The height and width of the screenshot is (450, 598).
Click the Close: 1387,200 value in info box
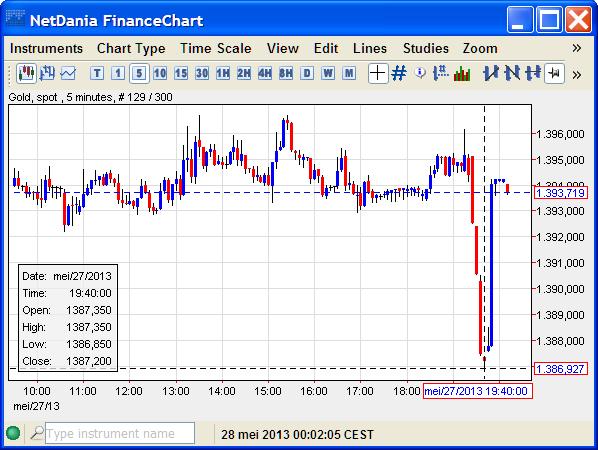[89, 361]
